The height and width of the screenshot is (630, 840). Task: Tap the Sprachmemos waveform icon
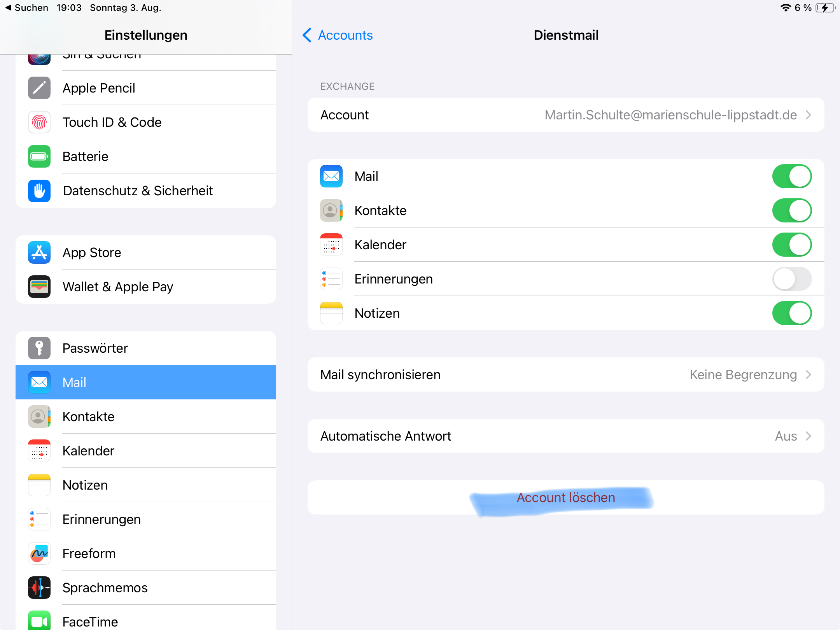click(39, 588)
